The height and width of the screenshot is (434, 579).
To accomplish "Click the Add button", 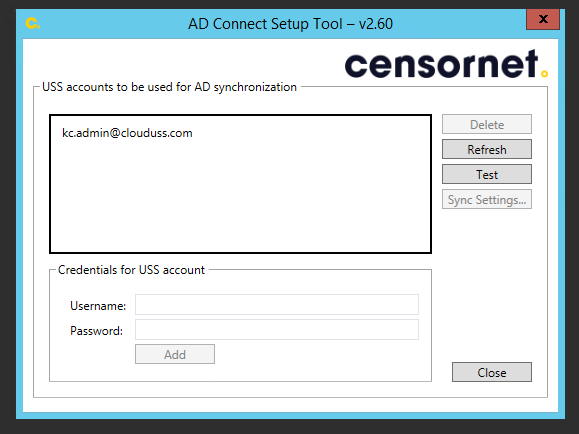I will 175,354.
